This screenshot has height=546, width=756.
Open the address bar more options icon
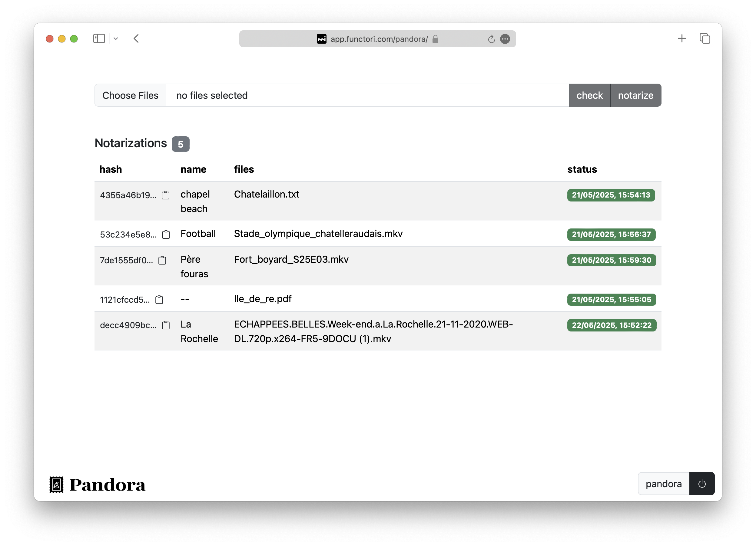[x=505, y=39]
